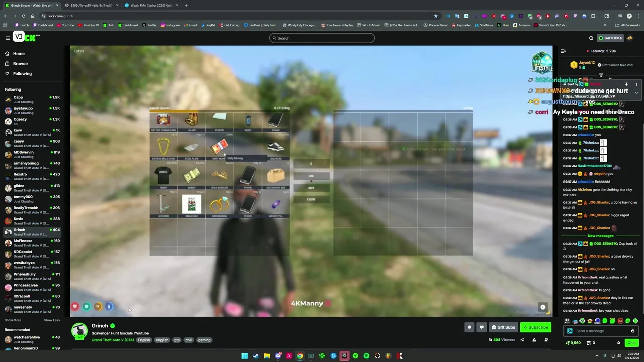Expand the gift leaderboard arrow
The width and height of the screenshot is (644, 362).
(601, 75)
